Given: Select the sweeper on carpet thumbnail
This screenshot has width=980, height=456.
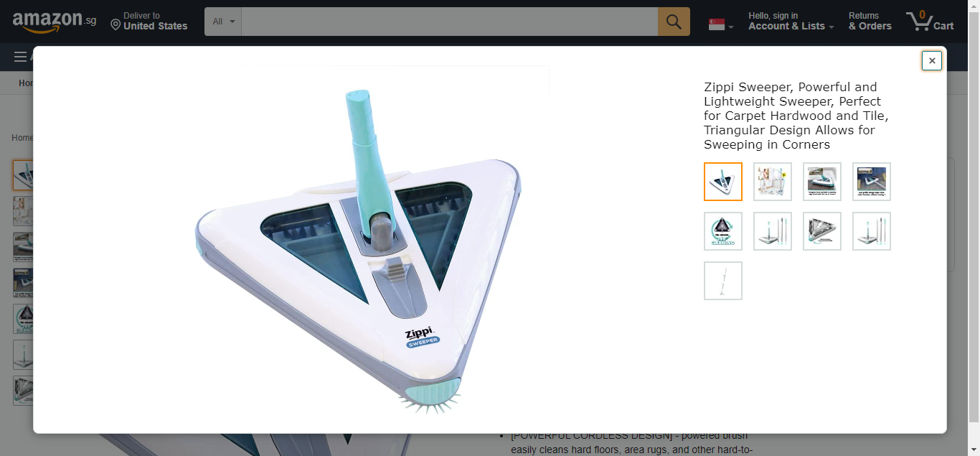Looking at the screenshot, I should pos(822,182).
